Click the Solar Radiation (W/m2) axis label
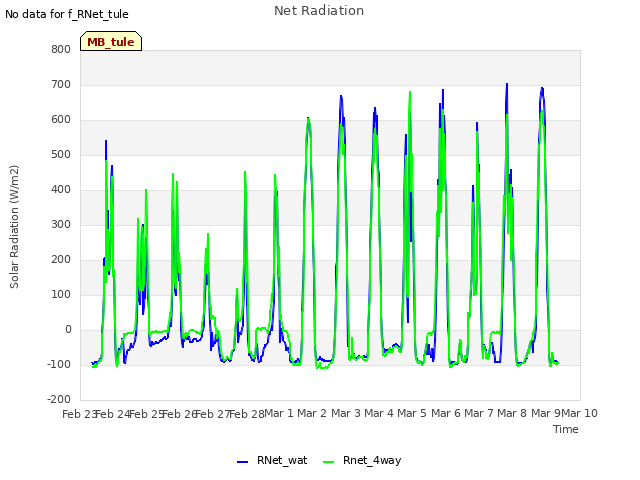The image size is (640, 480). click(x=14, y=227)
